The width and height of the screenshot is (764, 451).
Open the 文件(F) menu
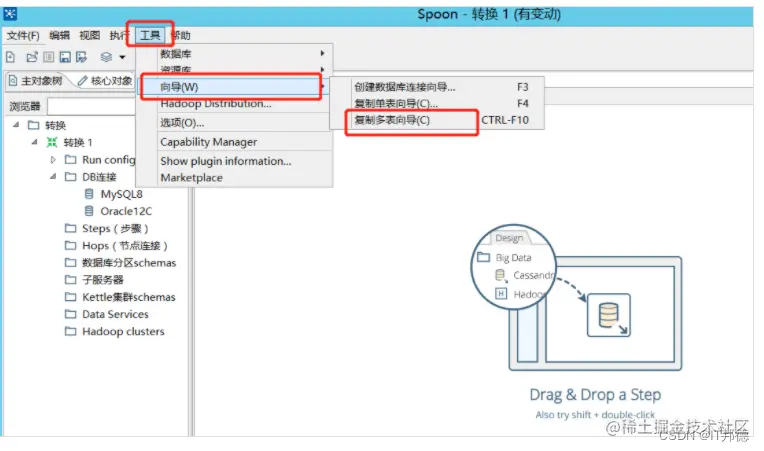pyautogui.click(x=23, y=36)
